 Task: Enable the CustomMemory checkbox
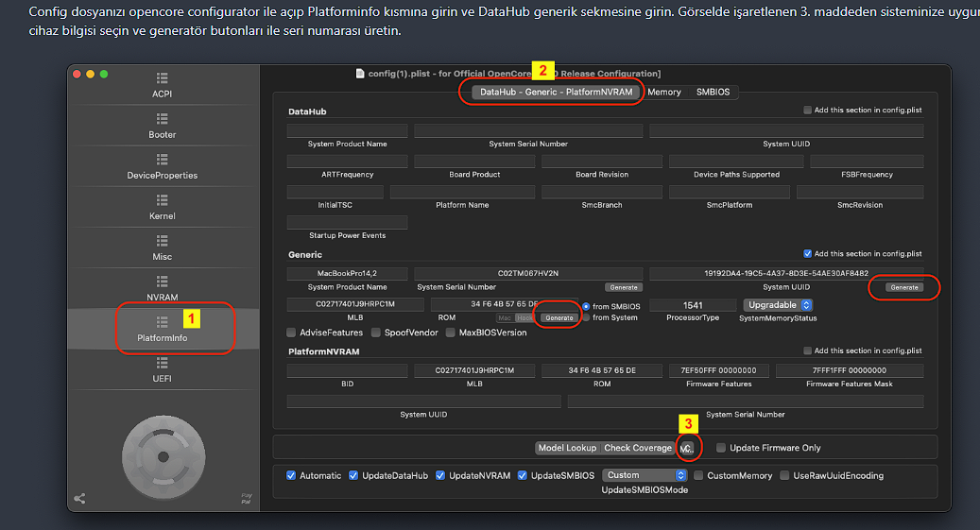coord(698,475)
